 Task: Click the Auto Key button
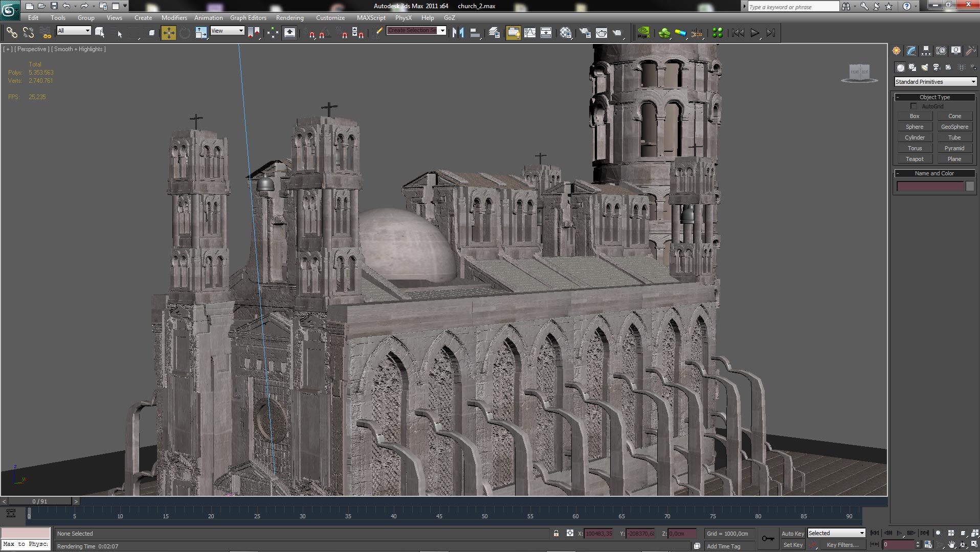(793, 534)
